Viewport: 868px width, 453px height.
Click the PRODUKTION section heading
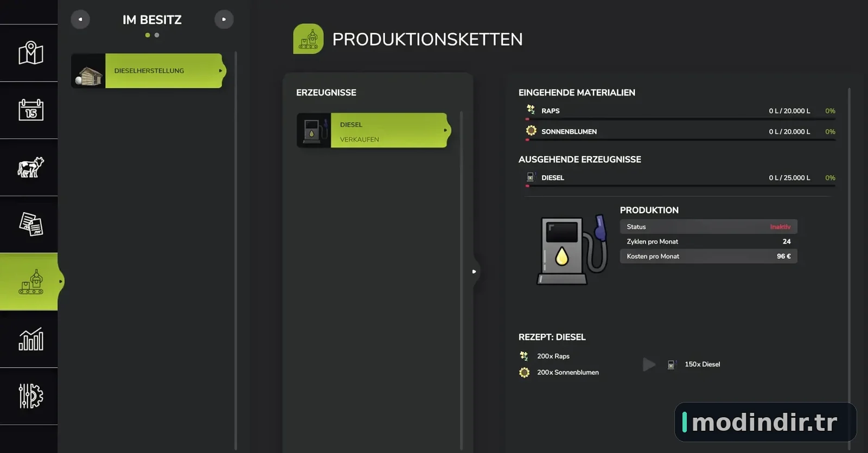(649, 210)
